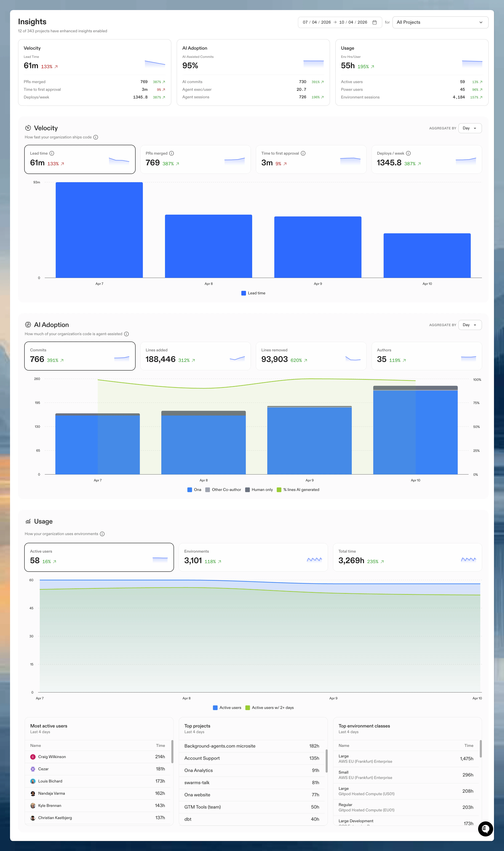This screenshot has height=851, width=504.
Task: Open Aggregate By dropdown in AI Adoption section
Action: (470, 325)
